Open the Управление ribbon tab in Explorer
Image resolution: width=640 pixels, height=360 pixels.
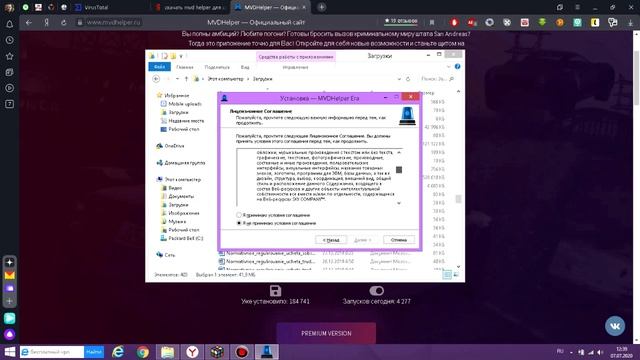point(295,67)
